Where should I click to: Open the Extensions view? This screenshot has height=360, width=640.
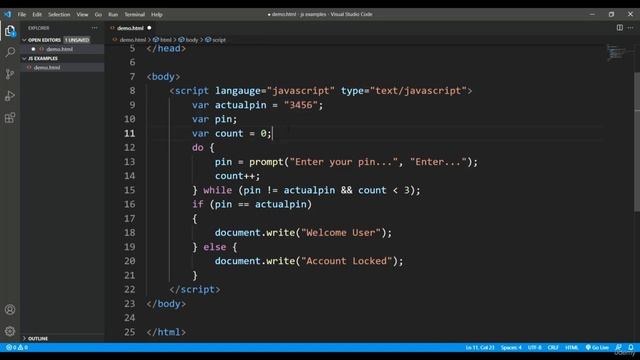point(10,118)
